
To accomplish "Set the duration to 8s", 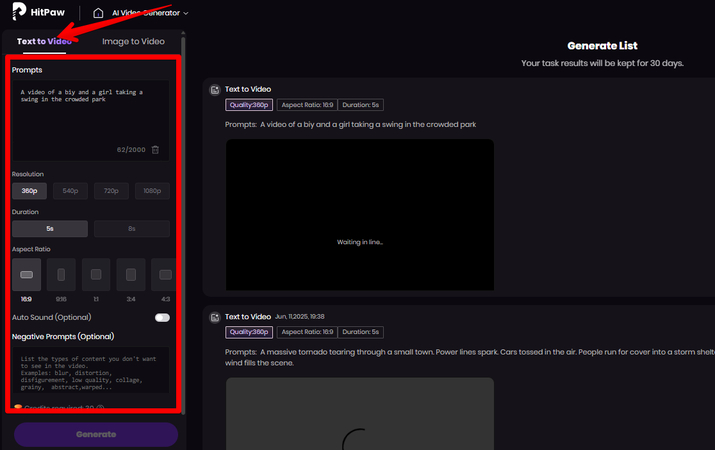I will click(132, 229).
